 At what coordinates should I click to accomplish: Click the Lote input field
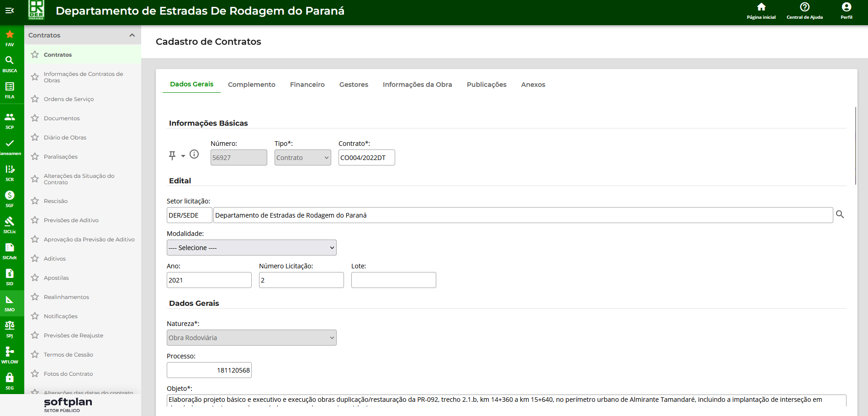pyautogui.click(x=393, y=280)
